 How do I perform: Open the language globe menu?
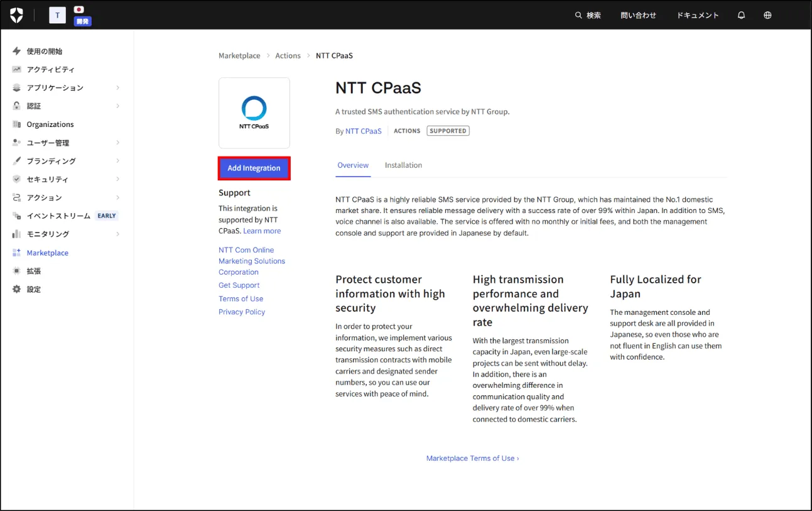767,15
